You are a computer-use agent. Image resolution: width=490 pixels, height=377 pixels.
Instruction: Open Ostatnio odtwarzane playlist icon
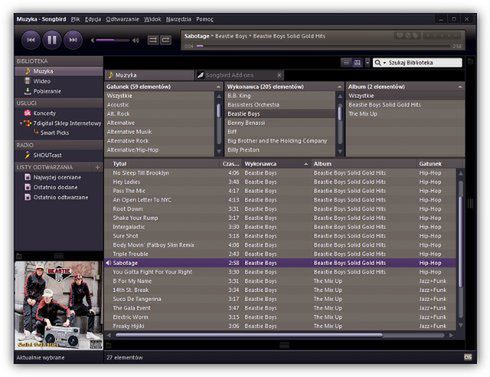click(x=28, y=197)
